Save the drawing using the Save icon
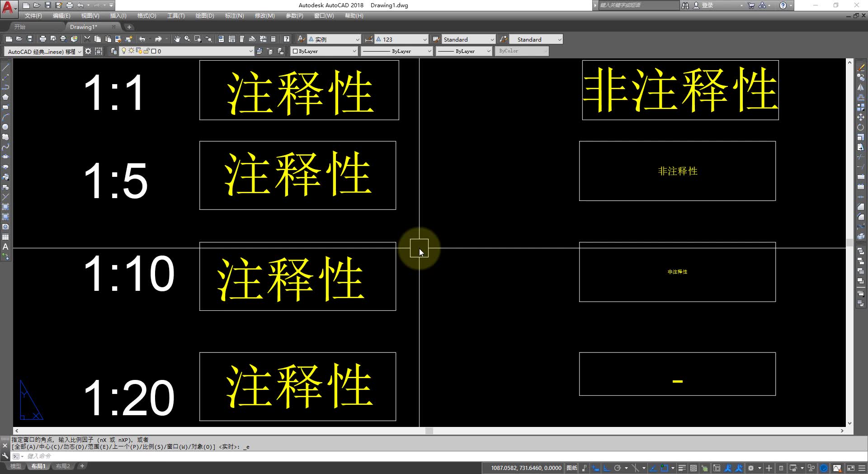This screenshot has height=474, width=868. pos(30,39)
